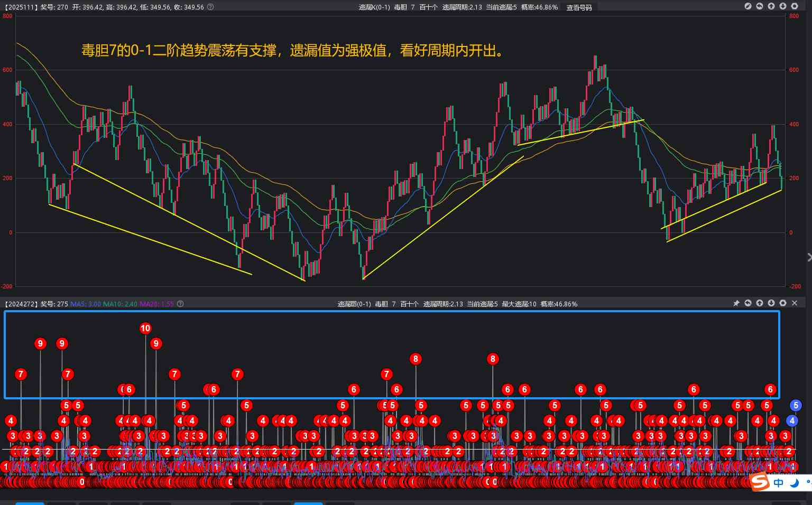Click help question icon beside 收: 349.56
This screenshot has height=505, width=812.
coord(210,7)
